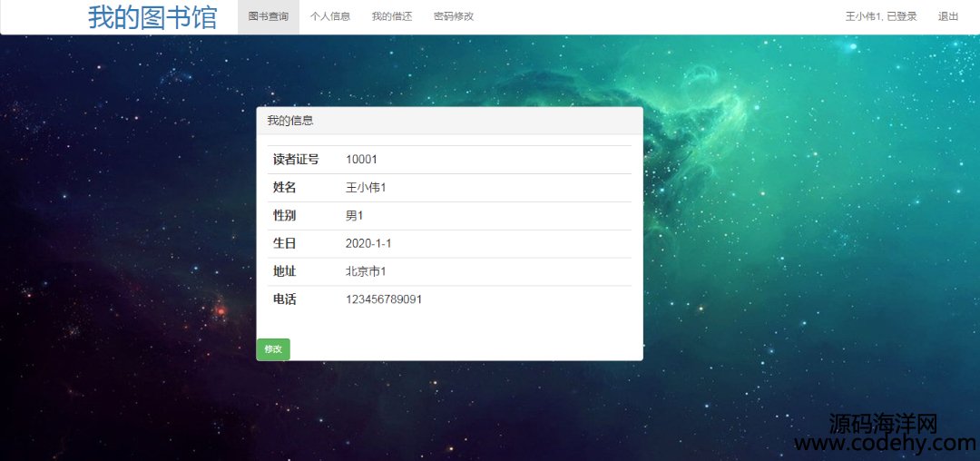Select the reader ID value 10001
Viewport: 980px width, 461px height.
click(361, 160)
